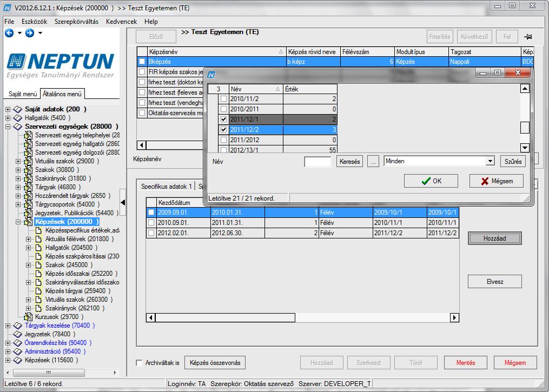Switch to the Saját menü tab
Screen dimensions: 549x392
[23, 94]
